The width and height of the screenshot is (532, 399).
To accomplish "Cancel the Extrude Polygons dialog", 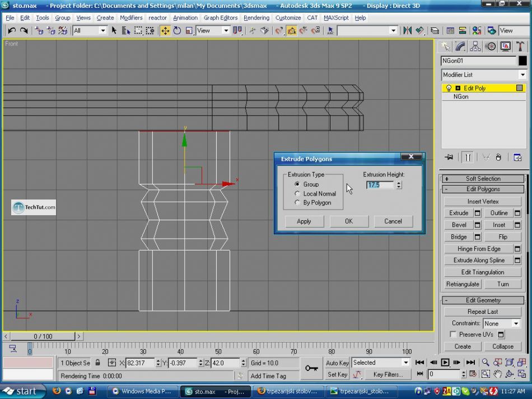I will pos(393,221).
